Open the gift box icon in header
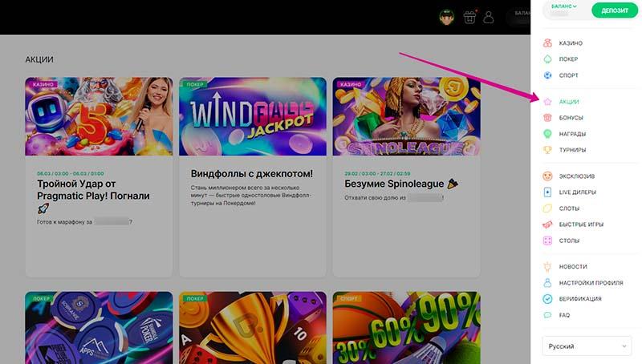 pyautogui.click(x=469, y=17)
